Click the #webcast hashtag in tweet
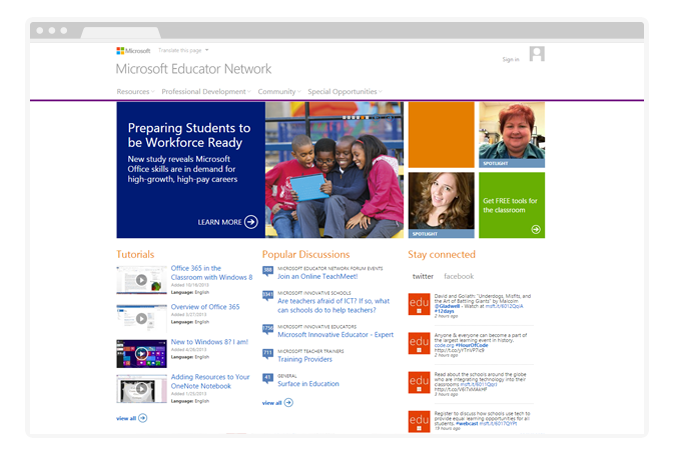Screen dimensions: 674x455 (x=467, y=424)
